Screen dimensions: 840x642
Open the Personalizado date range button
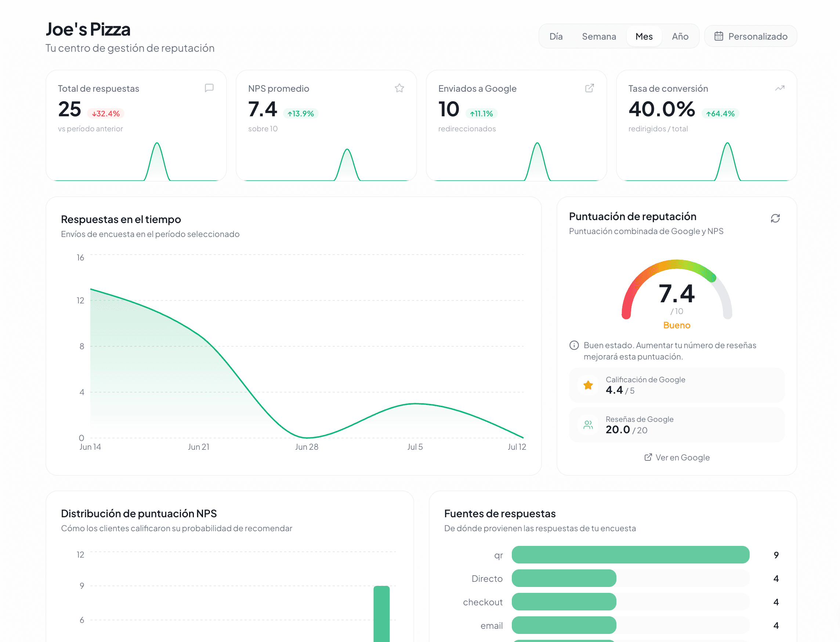tap(750, 36)
